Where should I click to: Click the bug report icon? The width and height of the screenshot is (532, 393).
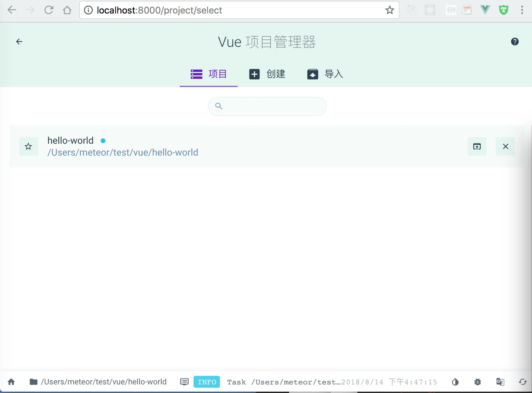click(478, 382)
